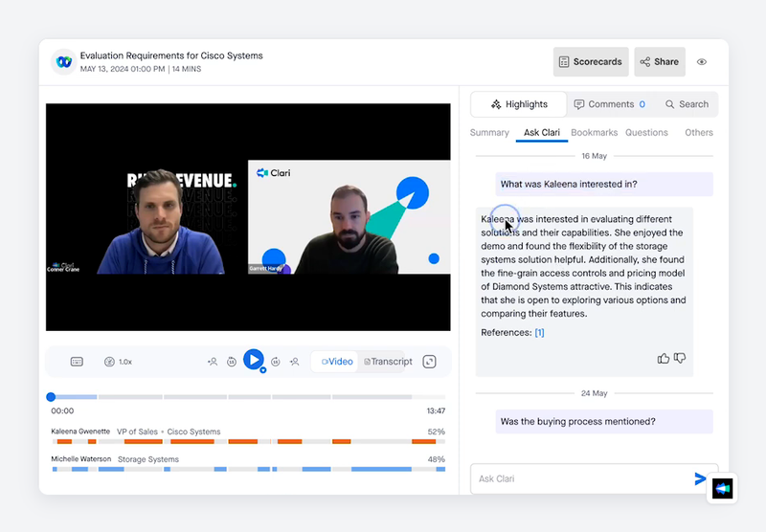Image resolution: width=766 pixels, height=532 pixels.
Task: Click the '52%' talk ratio
Action: (x=436, y=432)
